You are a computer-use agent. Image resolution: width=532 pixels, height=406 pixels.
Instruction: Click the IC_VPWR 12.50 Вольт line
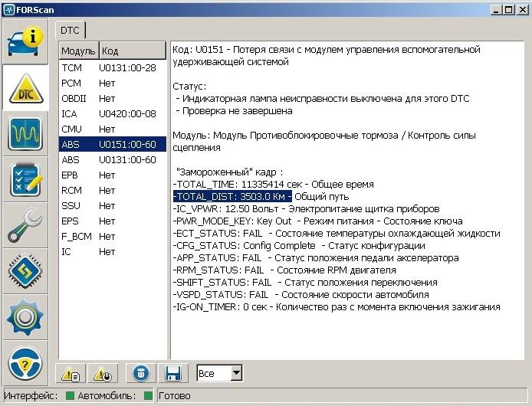click(306, 208)
